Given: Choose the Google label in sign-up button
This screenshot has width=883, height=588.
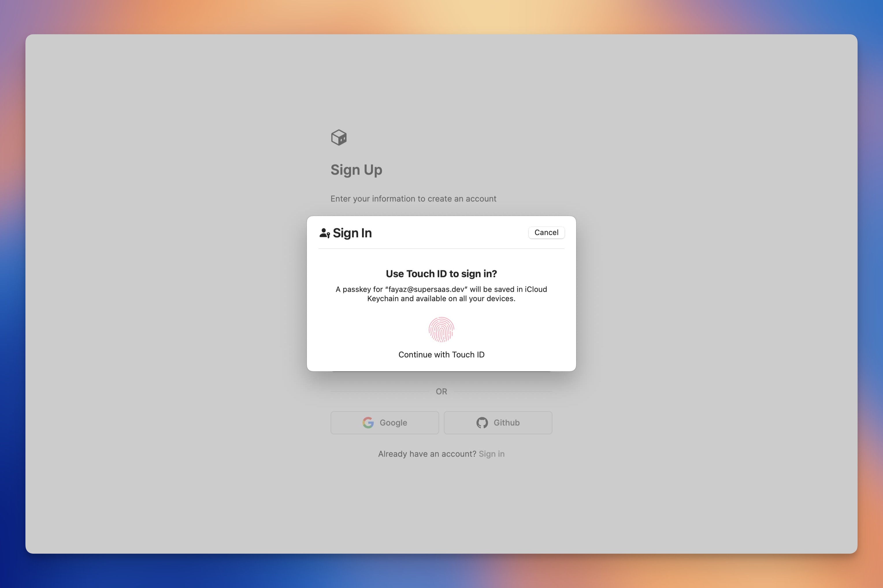Looking at the screenshot, I should click(x=393, y=423).
